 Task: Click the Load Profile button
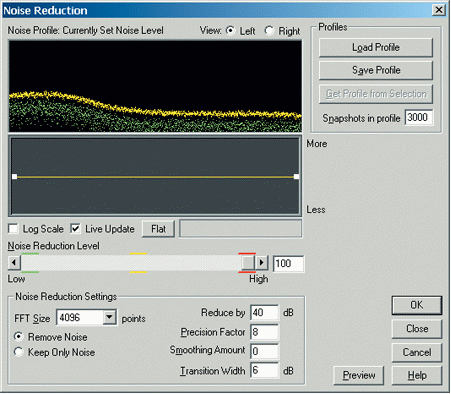376,47
